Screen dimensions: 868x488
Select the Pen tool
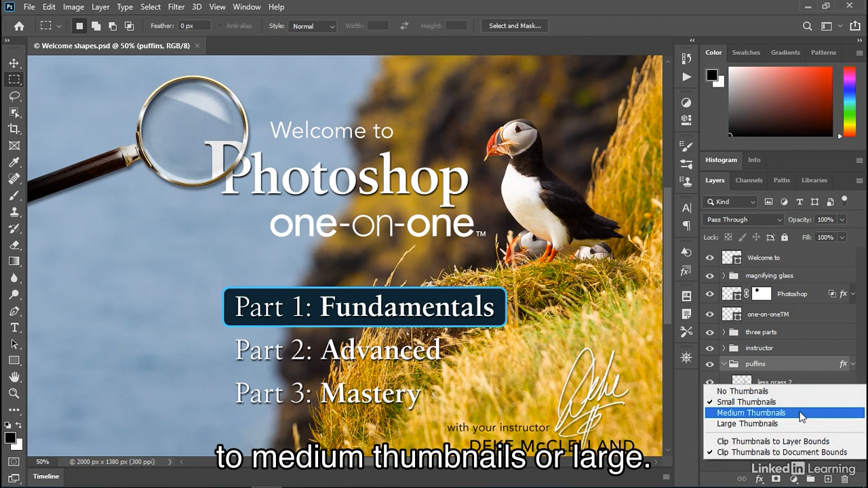pos(14,311)
